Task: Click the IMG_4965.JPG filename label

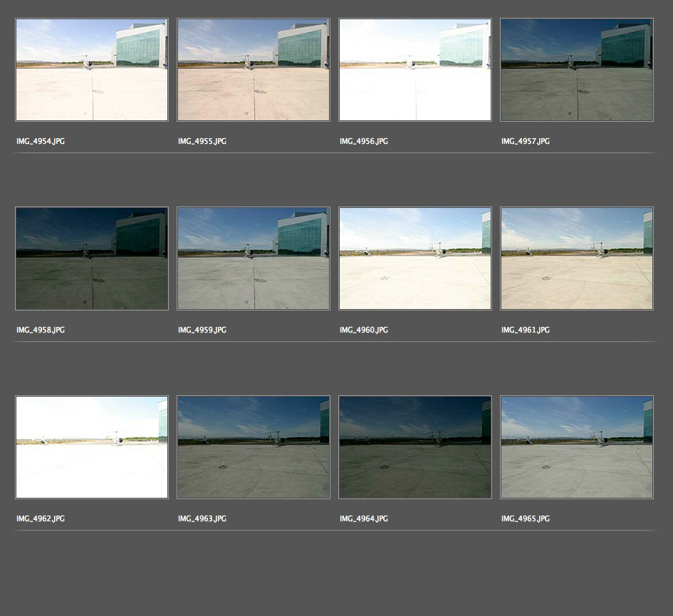Action: 526,519
